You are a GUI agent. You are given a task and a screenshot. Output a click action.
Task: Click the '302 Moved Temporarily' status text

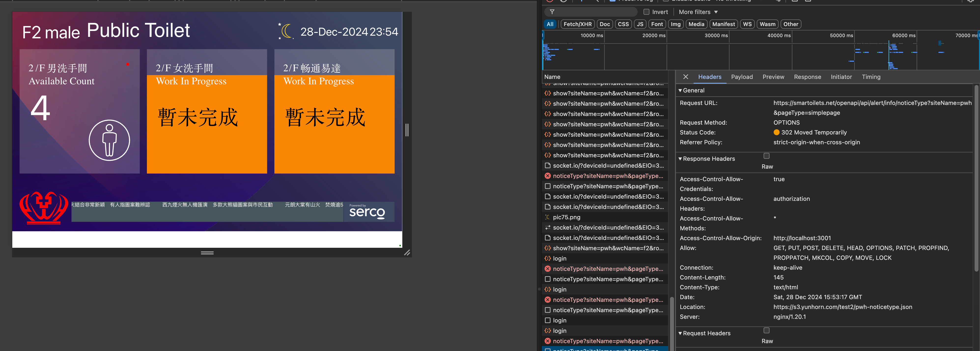click(814, 132)
